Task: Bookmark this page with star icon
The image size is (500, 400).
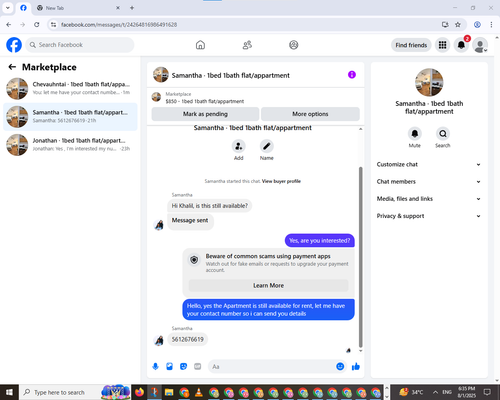Action: (458, 25)
